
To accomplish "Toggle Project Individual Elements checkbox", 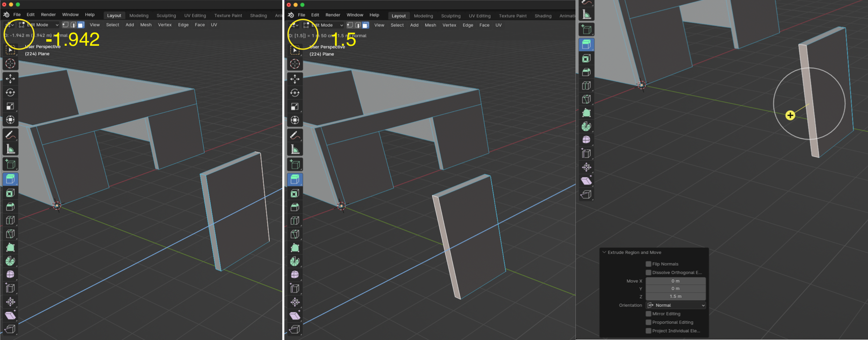I will pyautogui.click(x=648, y=331).
